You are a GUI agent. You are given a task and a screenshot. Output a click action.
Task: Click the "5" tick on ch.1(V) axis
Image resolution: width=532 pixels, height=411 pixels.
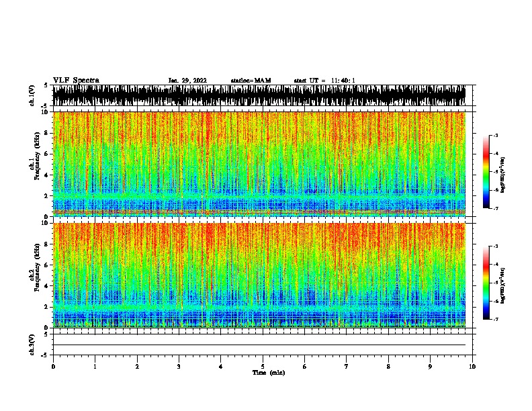click(x=46, y=85)
